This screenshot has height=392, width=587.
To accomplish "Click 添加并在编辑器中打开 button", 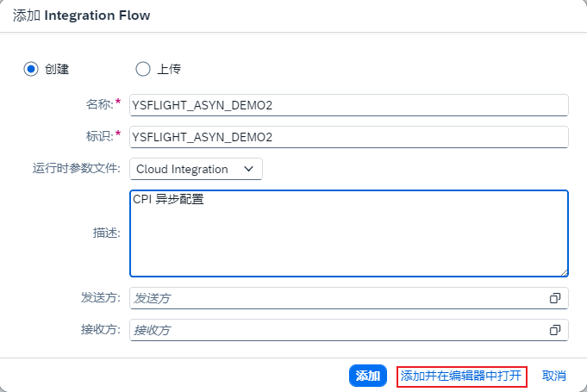I will pos(461,376).
